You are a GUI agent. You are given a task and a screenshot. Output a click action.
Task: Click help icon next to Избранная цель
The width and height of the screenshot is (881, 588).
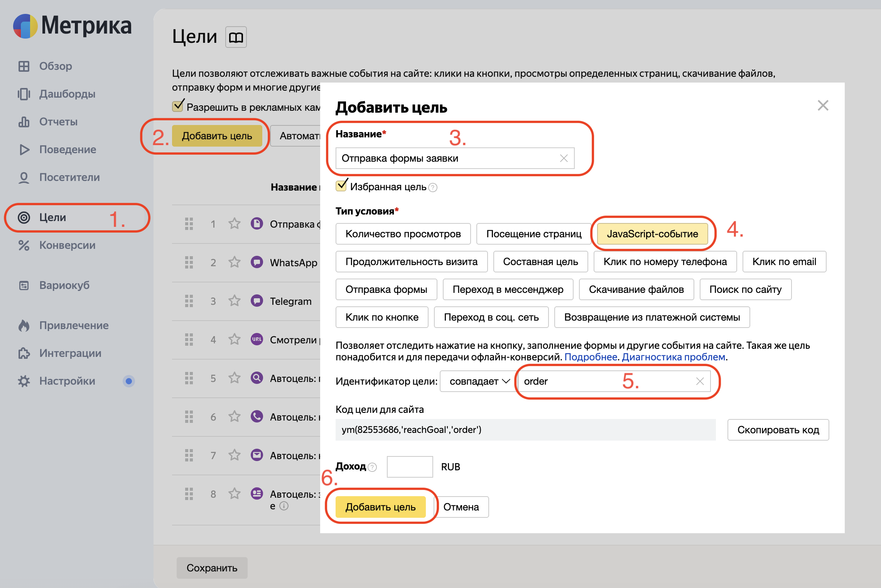(433, 188)
